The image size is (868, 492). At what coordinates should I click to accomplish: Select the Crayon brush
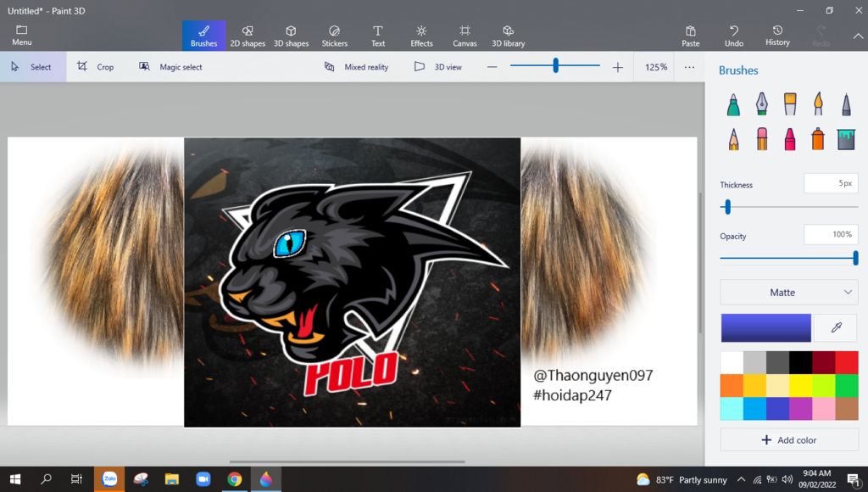(790, 139)
